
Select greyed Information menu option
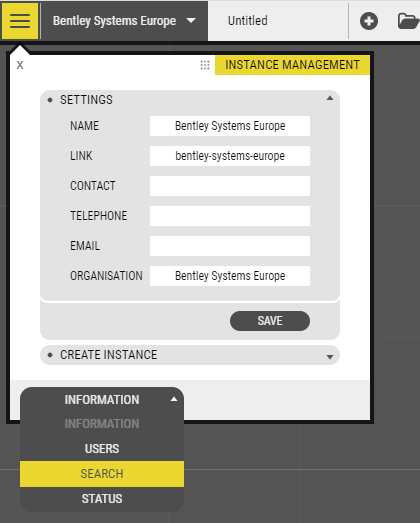pyautogui.click(x=102, y=424)
